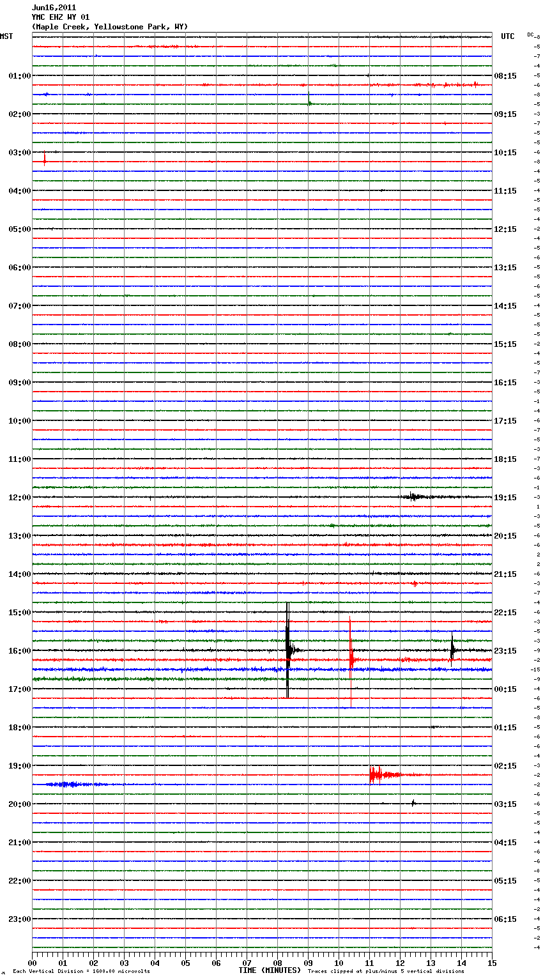This screenshot has width=543, height=980.
Task: Click the '00:15' UTC time label
Action: [x=505, y=689]
